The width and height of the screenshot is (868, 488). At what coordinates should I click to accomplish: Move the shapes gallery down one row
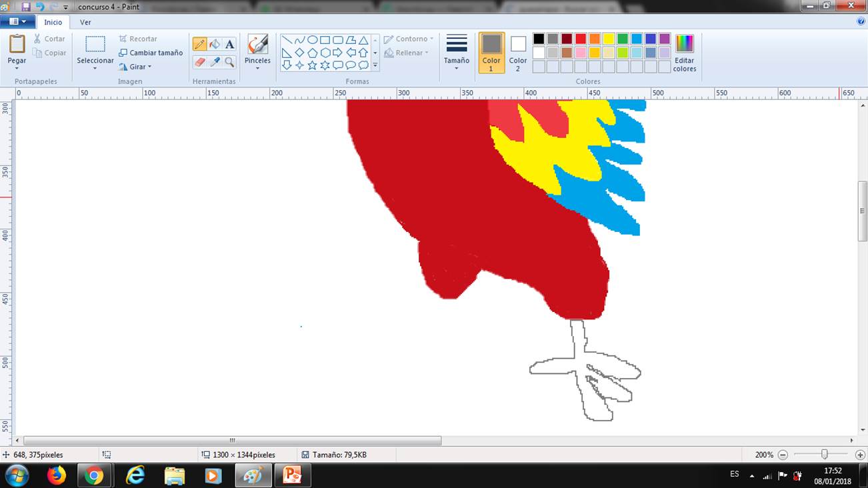[x=375, y=53]
